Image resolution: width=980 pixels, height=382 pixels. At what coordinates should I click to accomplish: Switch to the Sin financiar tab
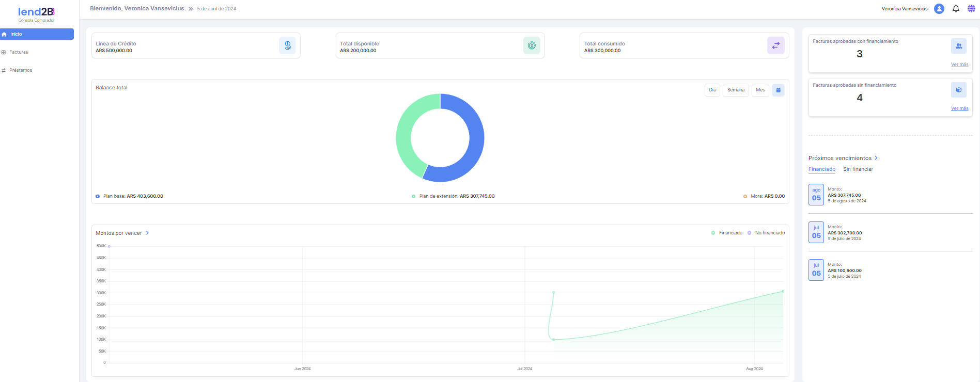coord(858,169)
